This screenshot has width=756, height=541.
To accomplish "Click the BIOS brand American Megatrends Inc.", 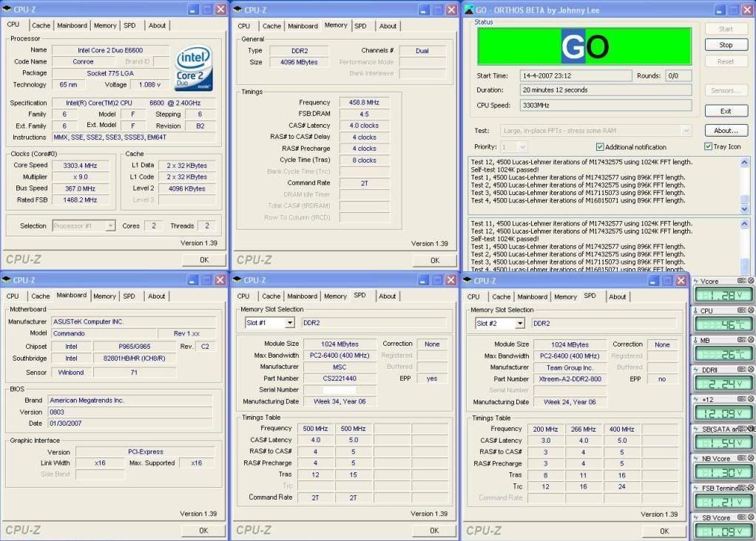I will 130,401.
